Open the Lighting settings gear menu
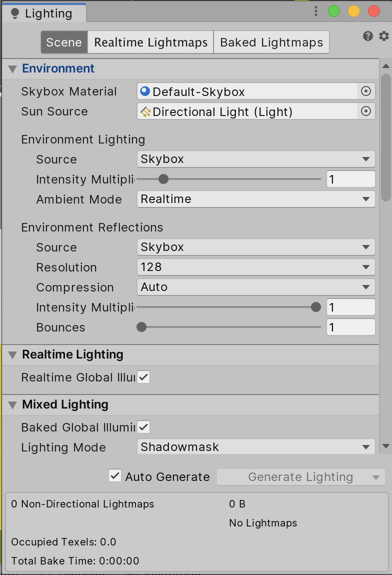 [x=383, y=36]
